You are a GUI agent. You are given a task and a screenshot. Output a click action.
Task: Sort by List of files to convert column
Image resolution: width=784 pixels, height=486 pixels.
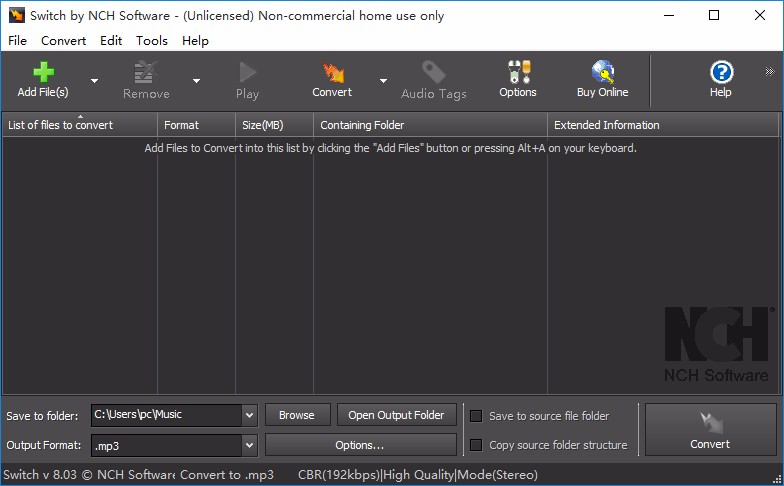click(80, 125)
